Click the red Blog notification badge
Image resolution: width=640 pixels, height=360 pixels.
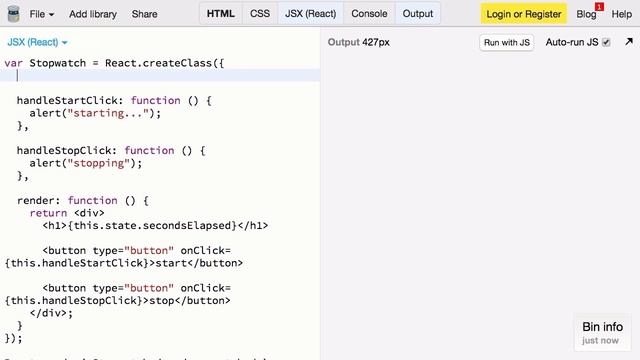pyautogui.click(x=599, y=7)
